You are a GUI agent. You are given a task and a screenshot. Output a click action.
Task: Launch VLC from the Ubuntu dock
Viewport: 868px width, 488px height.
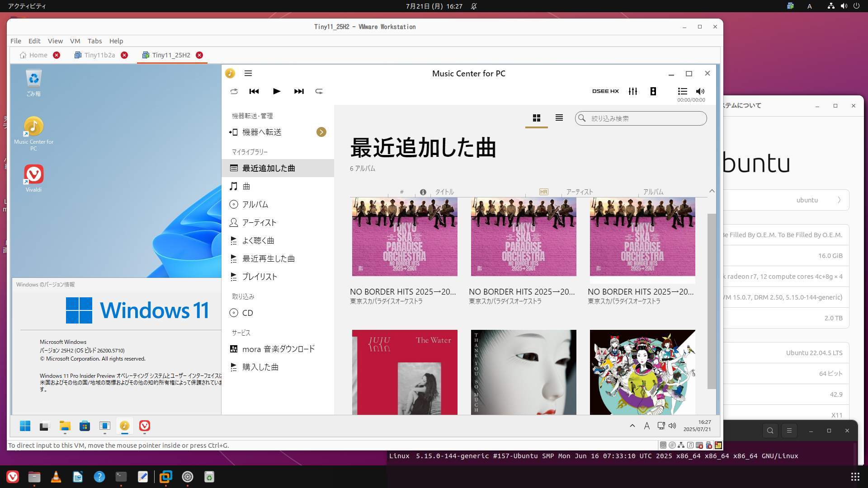coord(56,477)
